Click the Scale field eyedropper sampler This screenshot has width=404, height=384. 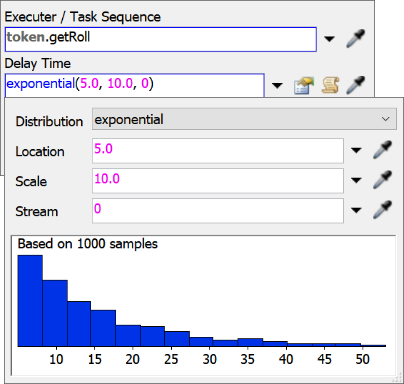382,180
